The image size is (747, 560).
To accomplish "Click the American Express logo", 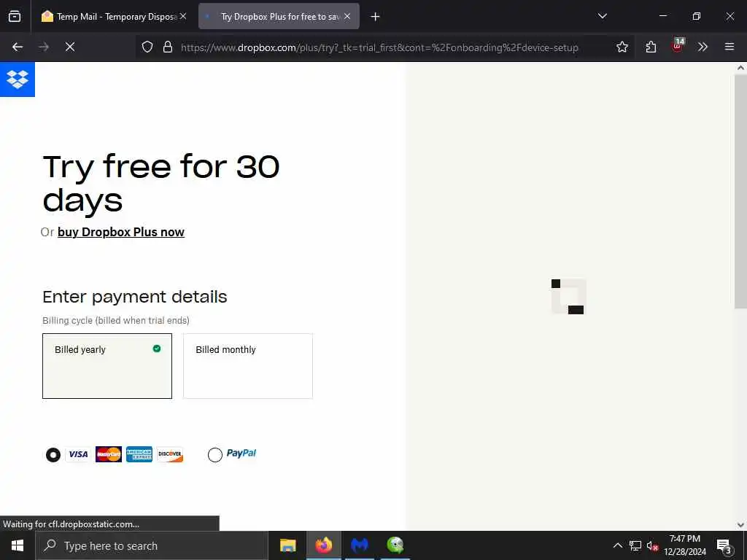I will 139,454.
